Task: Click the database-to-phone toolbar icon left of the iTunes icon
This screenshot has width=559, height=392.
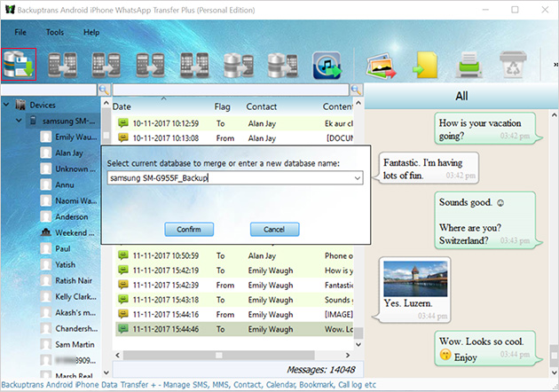Action: click(x=283, y=65)
